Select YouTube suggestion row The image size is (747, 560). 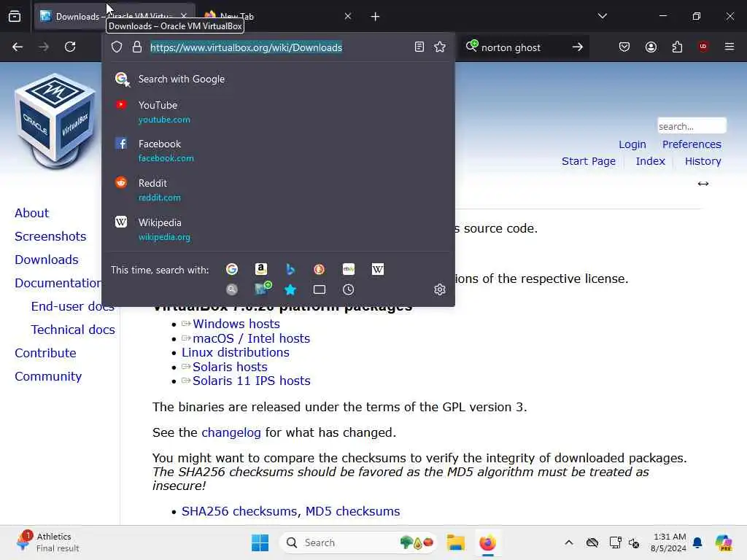[x=278, y=112]
